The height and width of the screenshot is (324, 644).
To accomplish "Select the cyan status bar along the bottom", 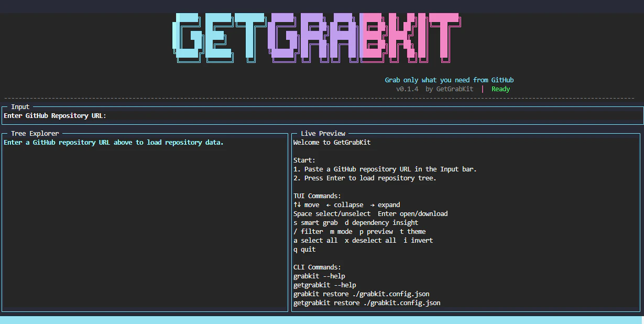I will click(x=322, y=320).
